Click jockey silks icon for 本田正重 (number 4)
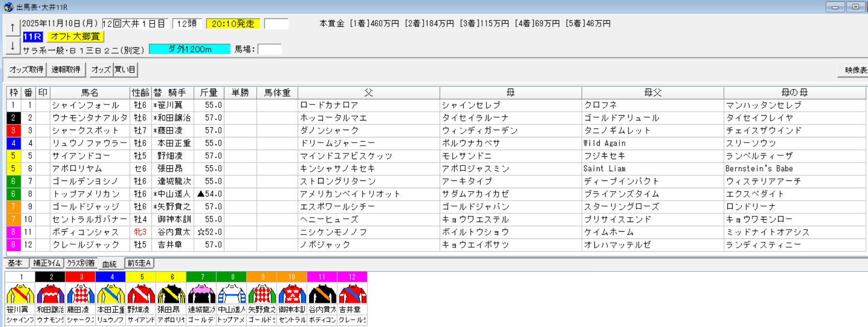Screen dimensions: 868x327 (111, 294)
